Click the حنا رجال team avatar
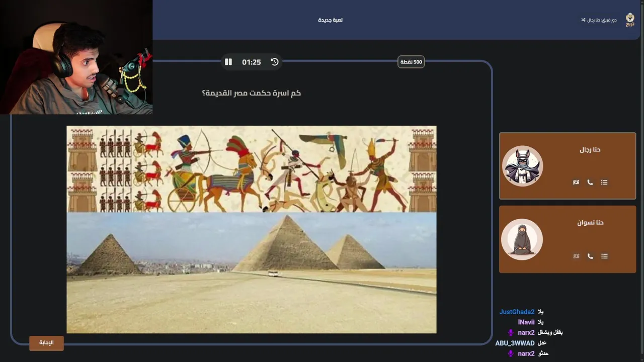Screen dimensions: 644x362 522,166
